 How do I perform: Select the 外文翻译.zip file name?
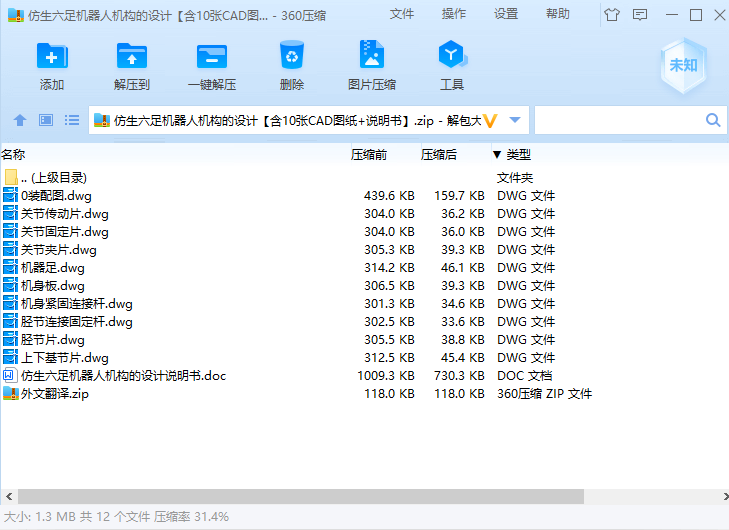[x=55, y=394]
